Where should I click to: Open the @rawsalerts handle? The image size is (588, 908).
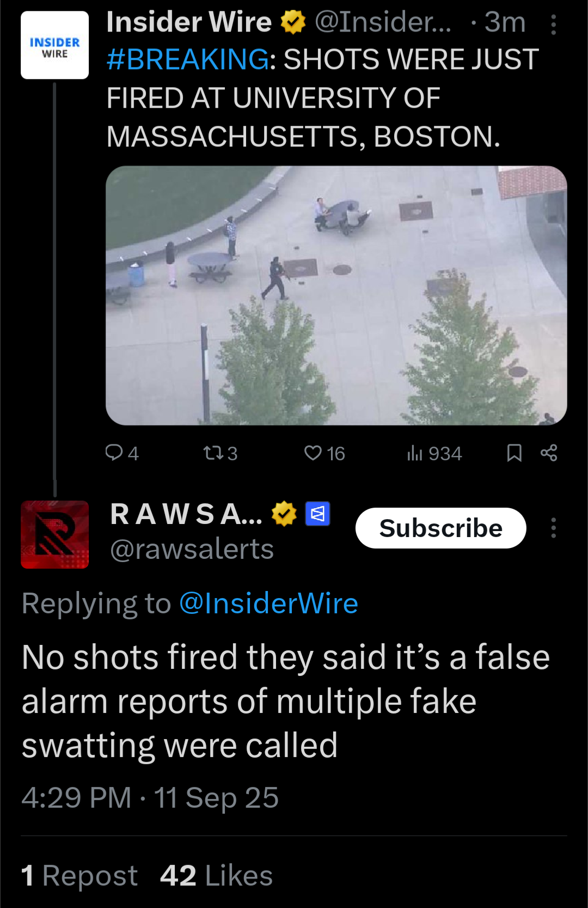click(x=192, y=549)
